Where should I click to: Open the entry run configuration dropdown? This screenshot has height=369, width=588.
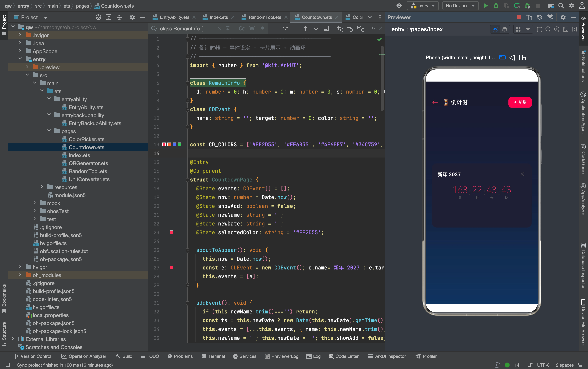pyautogui.click(x=423, y=6)
